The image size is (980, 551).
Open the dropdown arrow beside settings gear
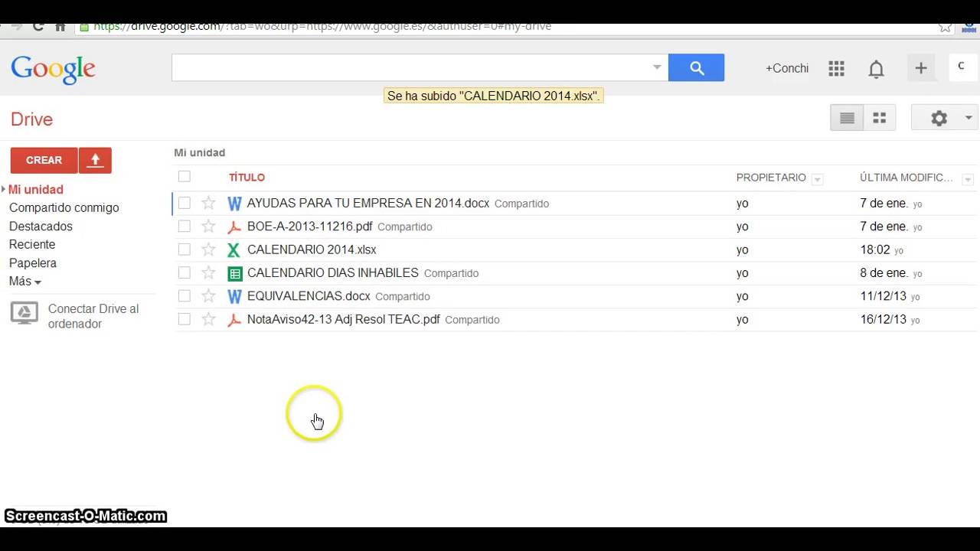click(x=969, y=118)
